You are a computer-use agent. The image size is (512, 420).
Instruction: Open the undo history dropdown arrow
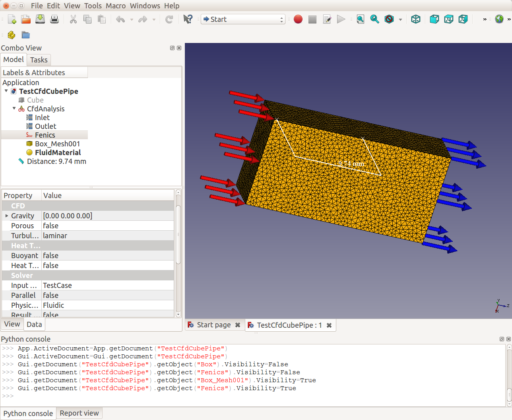coord(132,19)
